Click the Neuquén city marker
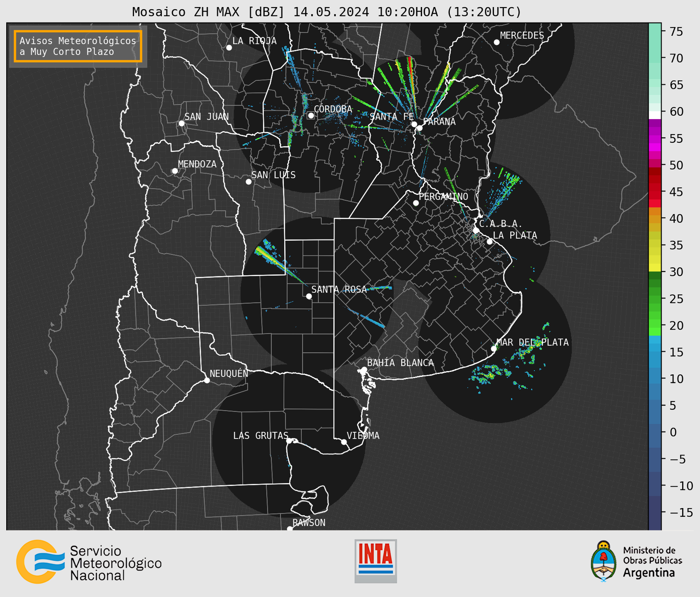This screenshot has width=700, height=597. point(207,380)
